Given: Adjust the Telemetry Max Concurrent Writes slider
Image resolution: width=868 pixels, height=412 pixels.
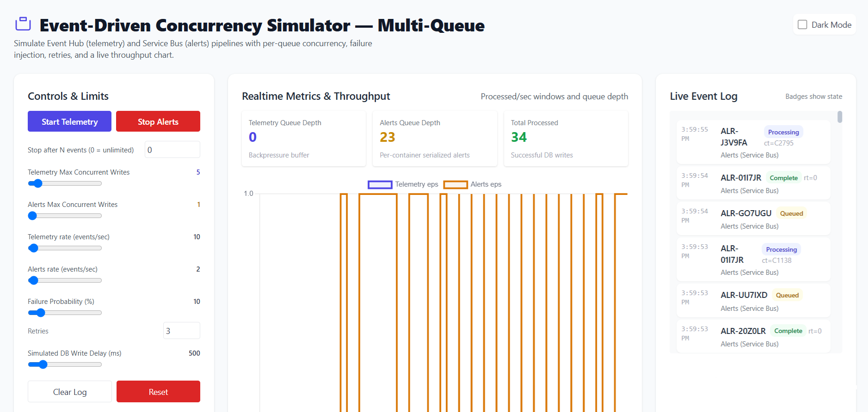Looking at the screenshot, I should click(65, 183).
